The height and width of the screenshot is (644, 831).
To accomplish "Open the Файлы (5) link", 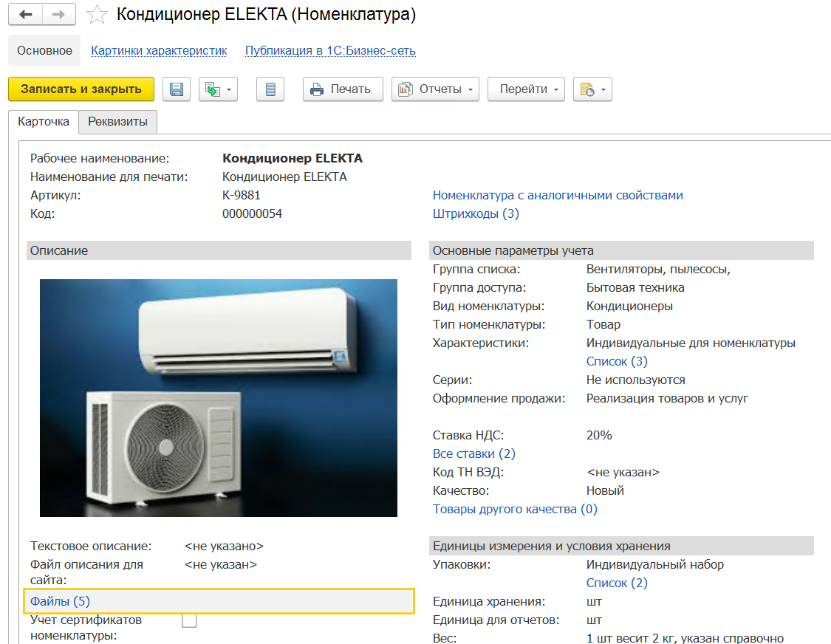I will [x=60, y=601].
